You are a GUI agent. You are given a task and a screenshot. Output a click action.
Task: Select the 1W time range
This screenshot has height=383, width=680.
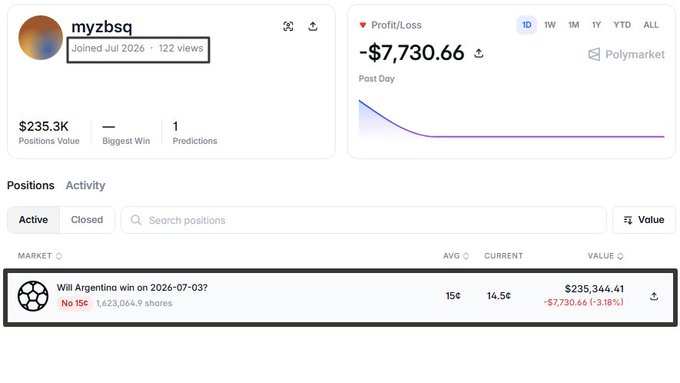tap(550, 25)
